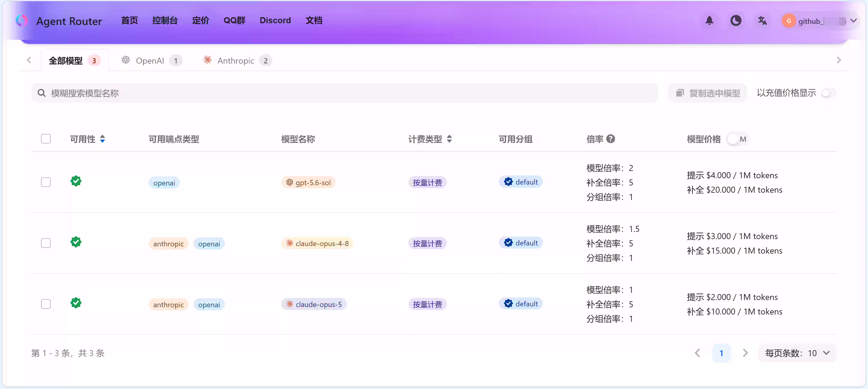Click price text 补全 $10.000 / 1M tokens
The image size is (868, 389).
(734, 312)
